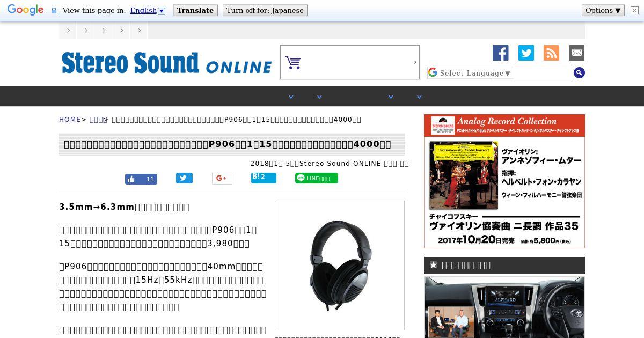This screenshot has height=338, width=644.
Task: Open the Analog Record Collection ad banner
Action: [x=504, y=181]
